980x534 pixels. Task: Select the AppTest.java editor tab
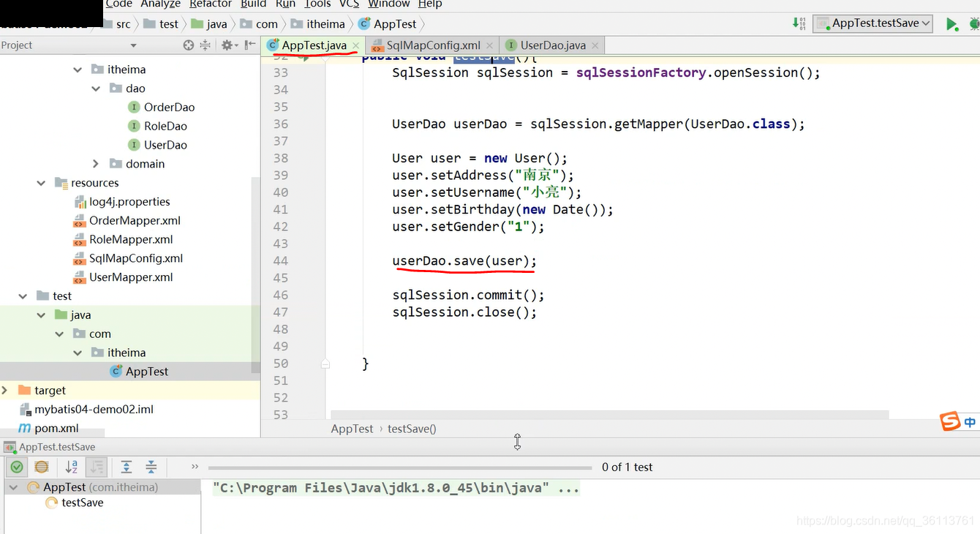pos(314,45)
